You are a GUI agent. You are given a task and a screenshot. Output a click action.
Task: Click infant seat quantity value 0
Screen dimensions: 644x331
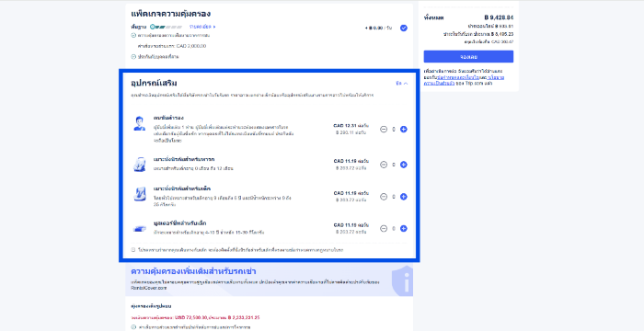[394, 165]
